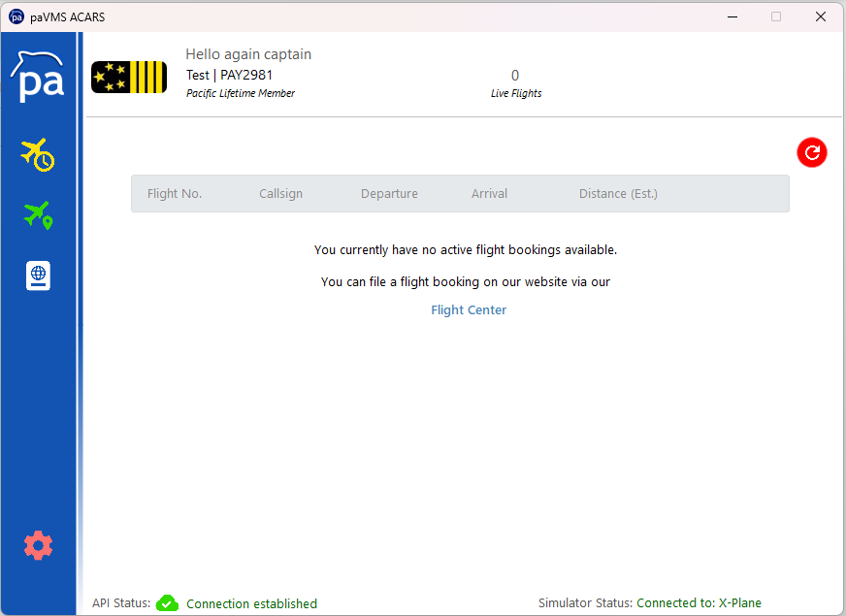
Task: Click the no active flight bookings message
Action: click(466, 249)
